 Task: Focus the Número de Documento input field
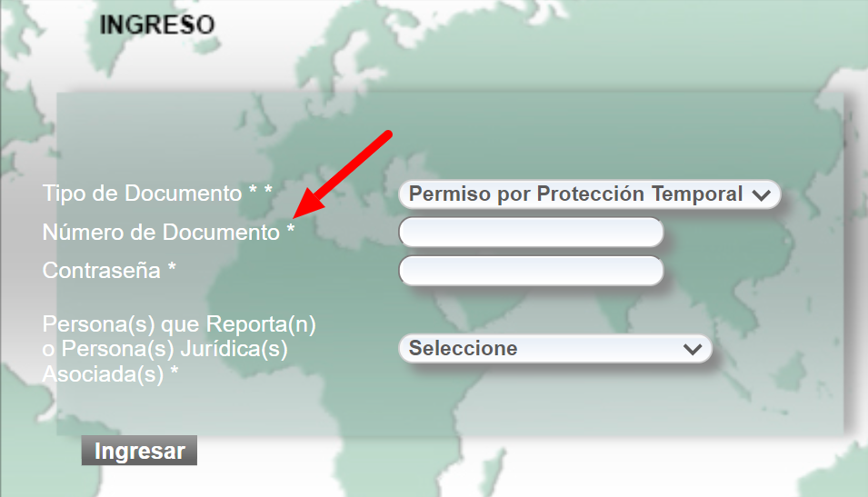(x=531, y=233)
